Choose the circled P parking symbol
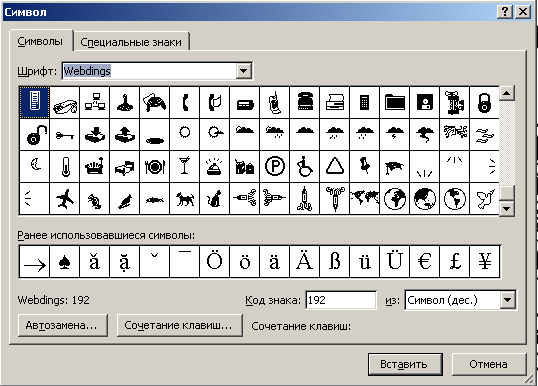Viewport: 538px width, 386px height. tap(274, 167)
